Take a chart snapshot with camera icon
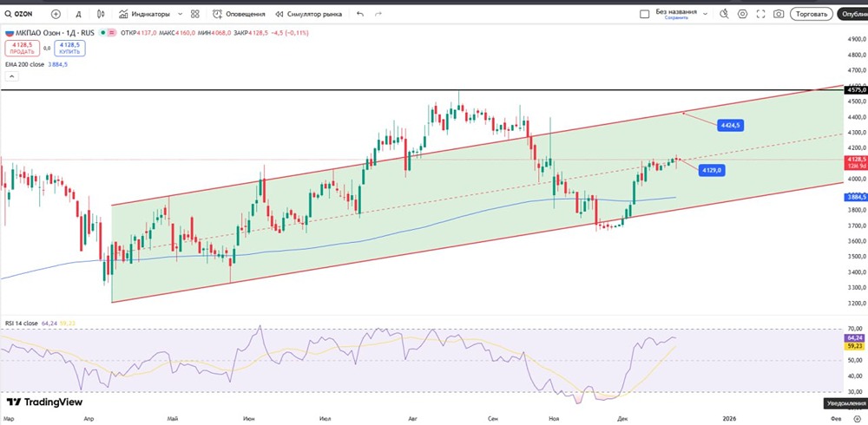Image resolution: width=868 pixels, height=425 pixels. pos(779,14)
